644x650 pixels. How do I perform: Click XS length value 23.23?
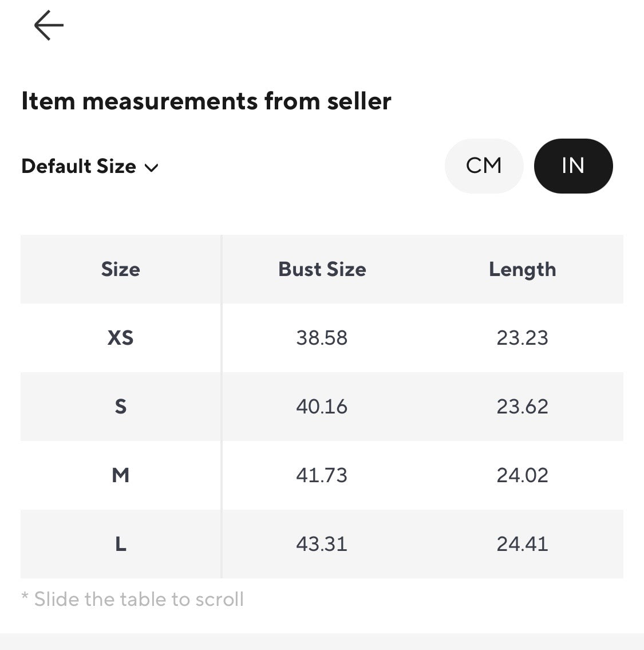pyautogui.click(x=522, y=338)
